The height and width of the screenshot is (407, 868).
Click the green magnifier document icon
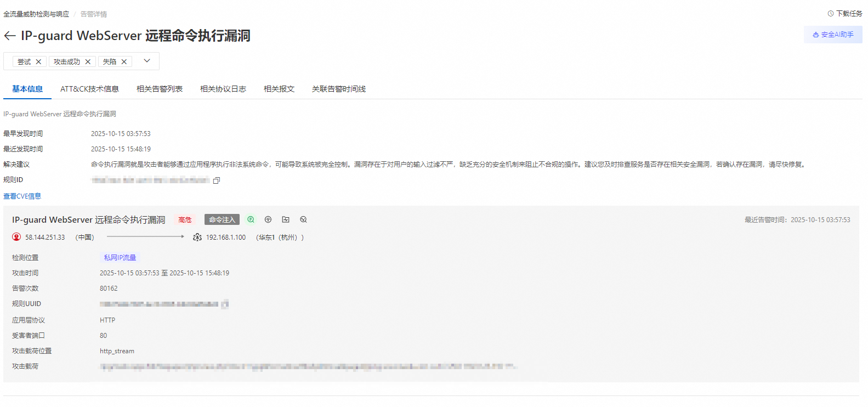tap(251, 219)
